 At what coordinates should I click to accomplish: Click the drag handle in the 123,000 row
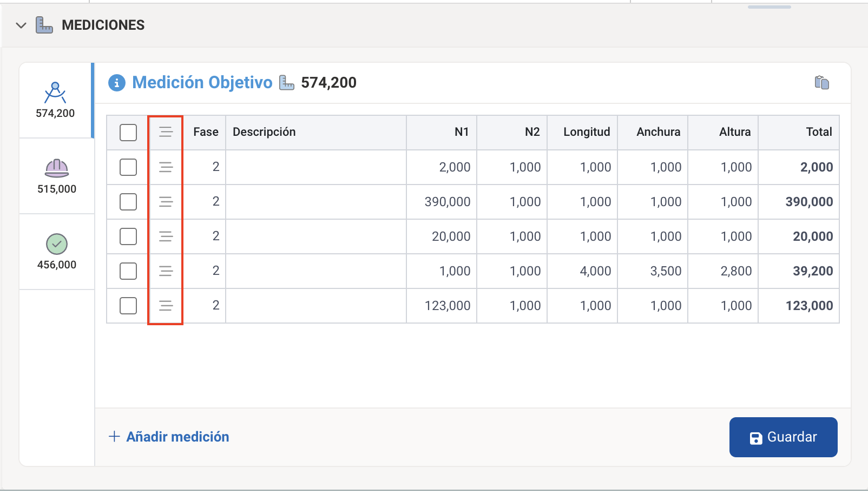tap(166, 306)
